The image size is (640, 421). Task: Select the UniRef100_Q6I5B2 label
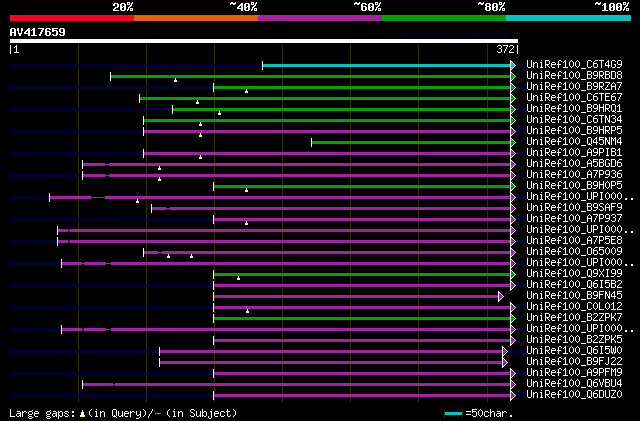click(574, 285)
